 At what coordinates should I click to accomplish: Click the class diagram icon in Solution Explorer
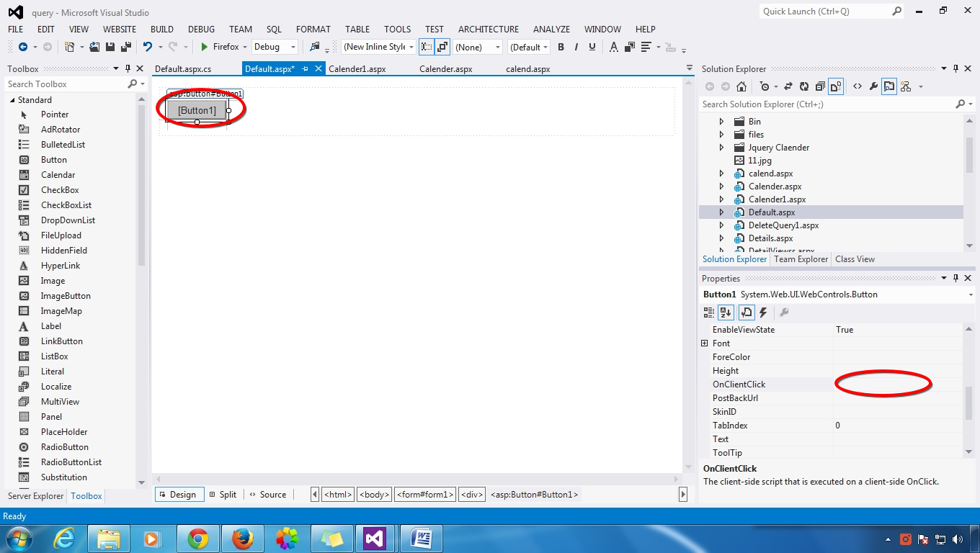pyautogui.click(x=906, y=86)
